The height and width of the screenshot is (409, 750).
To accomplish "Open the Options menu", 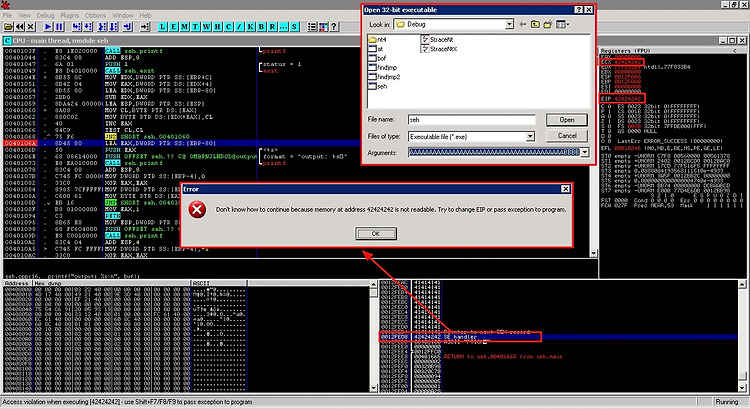I will tap(96, 15).
